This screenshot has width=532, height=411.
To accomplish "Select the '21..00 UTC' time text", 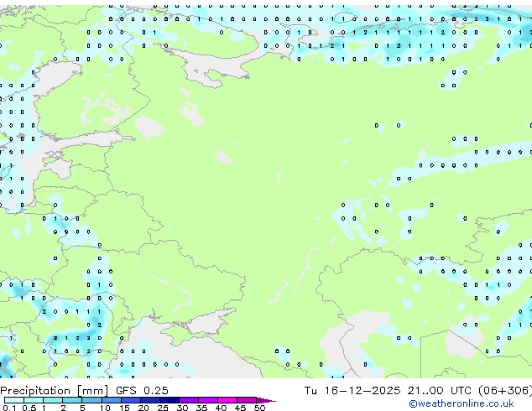I will coord(440,391).
